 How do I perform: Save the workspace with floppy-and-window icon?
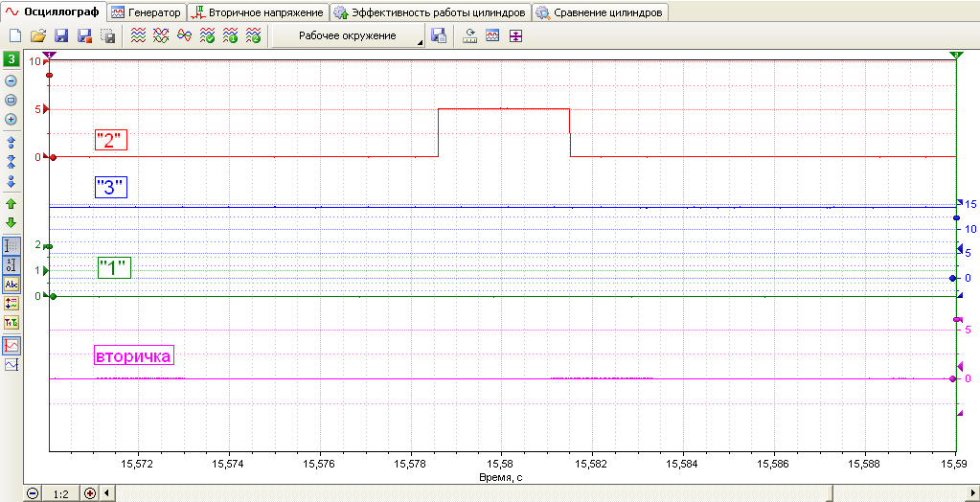(x=439, y=35)
